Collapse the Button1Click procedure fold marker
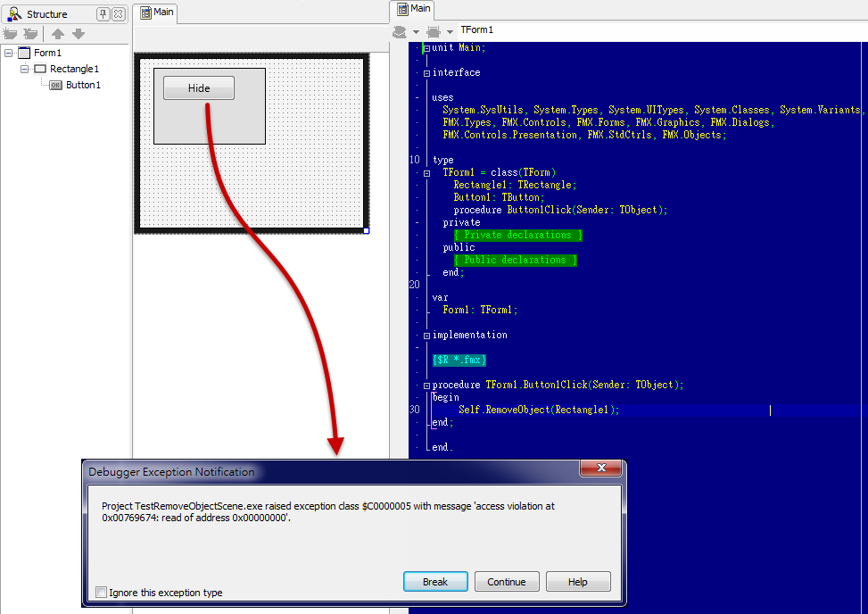 pos(426,386)
